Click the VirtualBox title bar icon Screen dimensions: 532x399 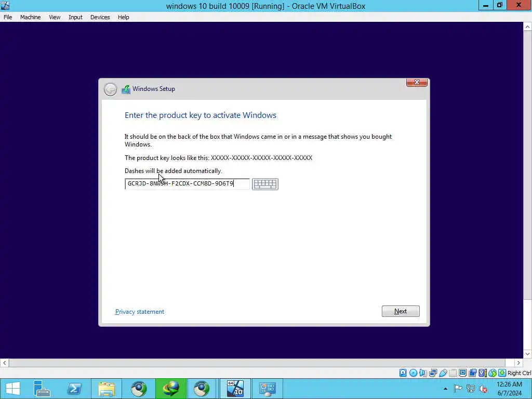click(5, 5)
